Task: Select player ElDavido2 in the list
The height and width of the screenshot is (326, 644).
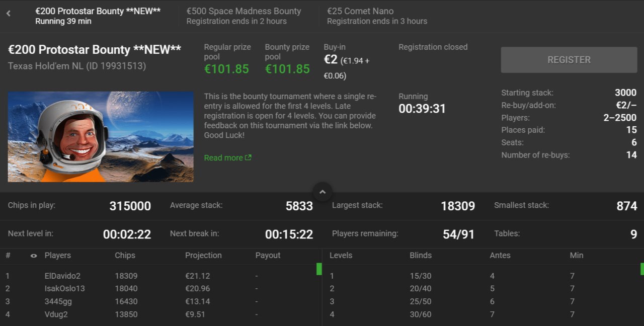Action: tap(62, 276)
